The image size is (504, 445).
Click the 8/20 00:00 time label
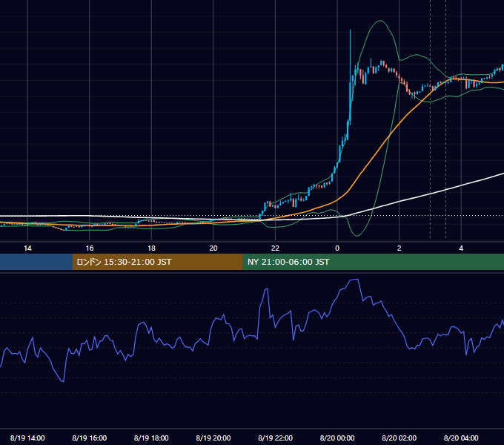[x=337, y=438]
